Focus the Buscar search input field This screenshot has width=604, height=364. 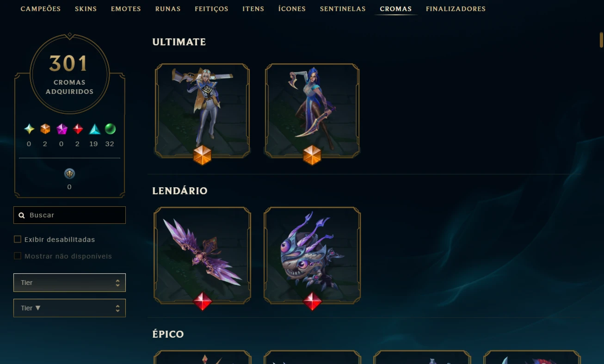point(69,215)
